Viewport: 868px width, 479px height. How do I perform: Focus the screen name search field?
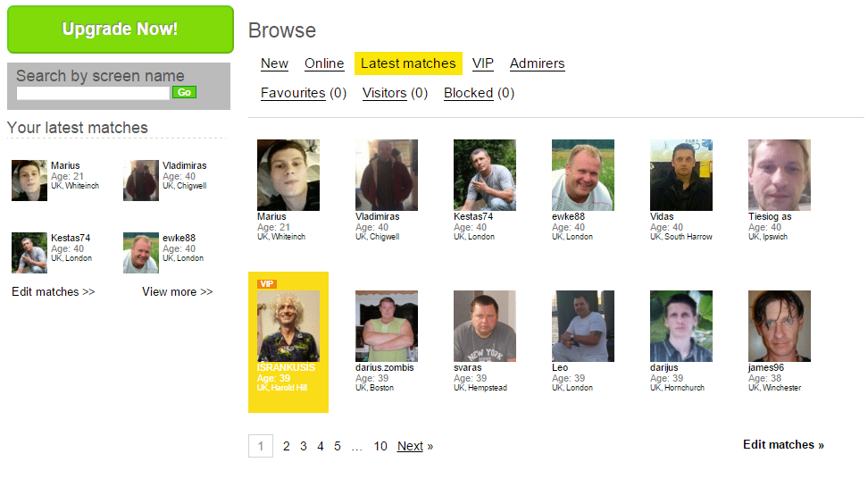coord(93,93)
